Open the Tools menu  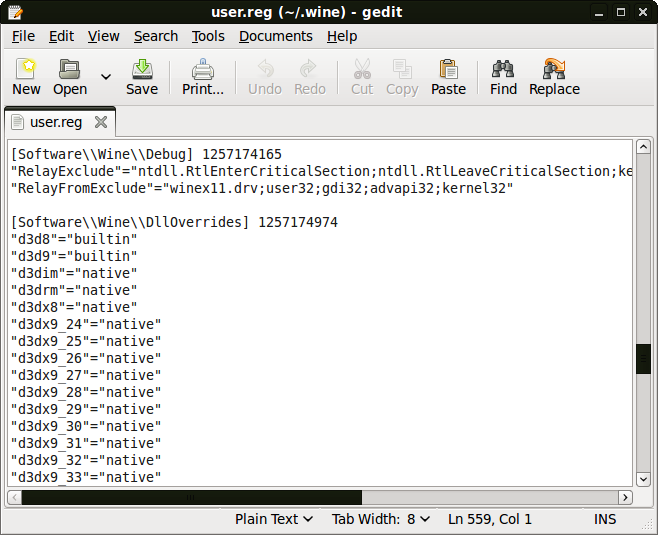point(208,37)
